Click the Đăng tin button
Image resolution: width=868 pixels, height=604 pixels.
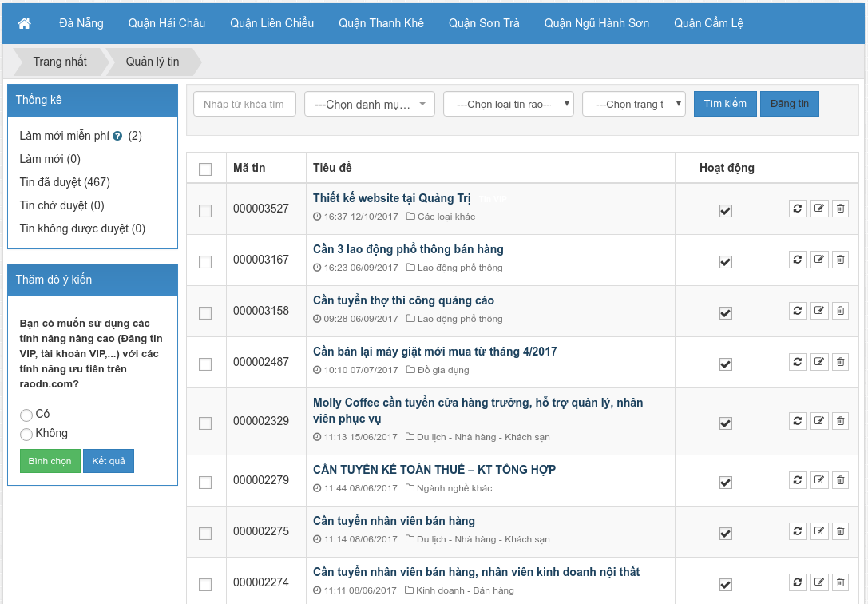coord(790,104)
